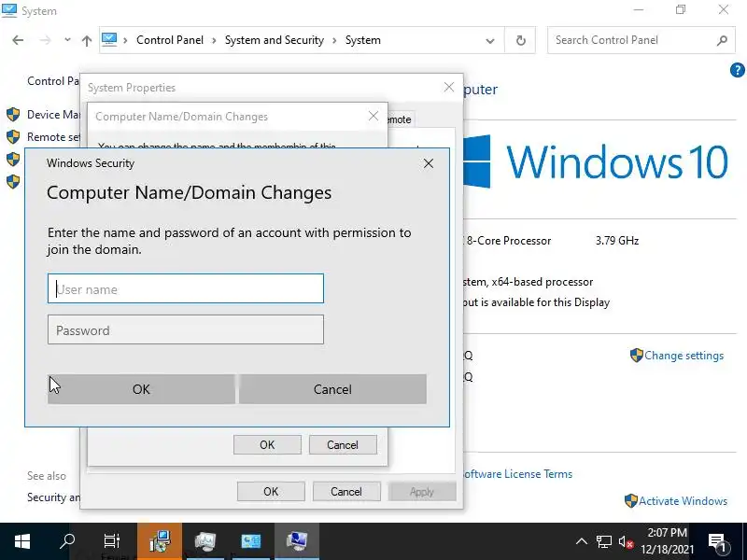The width and height of the screenshot is (747, 560).
Task: Select System in the breadcrumb path
Action: point(363,40)
